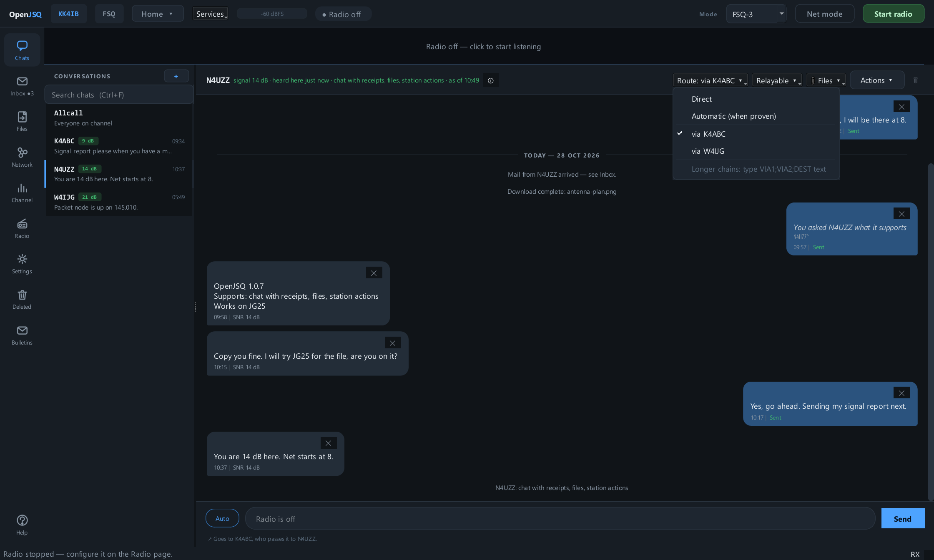Toggle the Radio off status pill
The width and height of the screenshot is (934, 560).
pyautogui.click(x=344, y=14)
